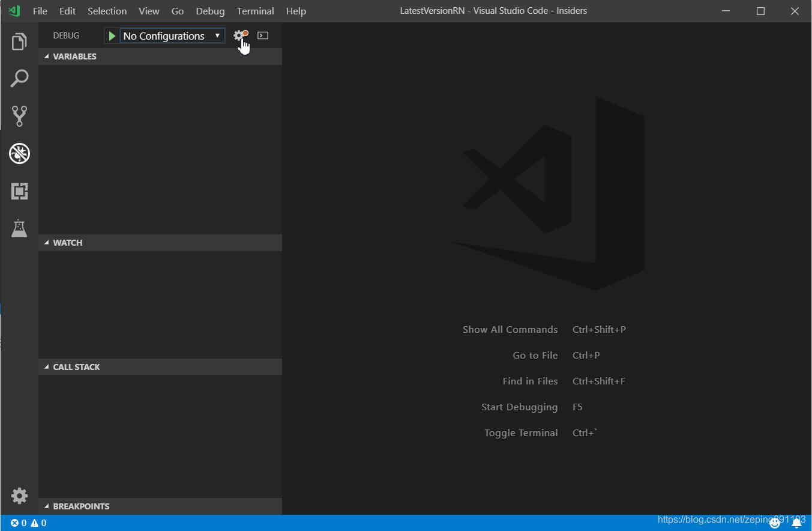Click the feedback smiley in status bar
This screenshot has width=812, height=531.
775,523
